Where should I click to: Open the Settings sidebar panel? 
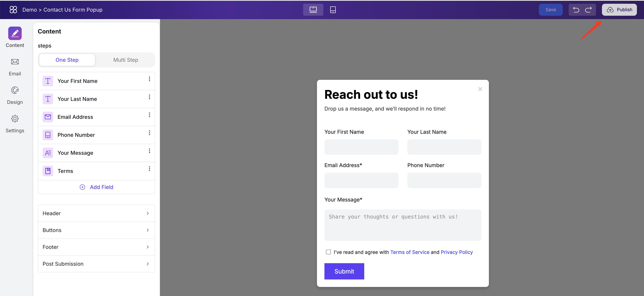[x=15, y=124]
